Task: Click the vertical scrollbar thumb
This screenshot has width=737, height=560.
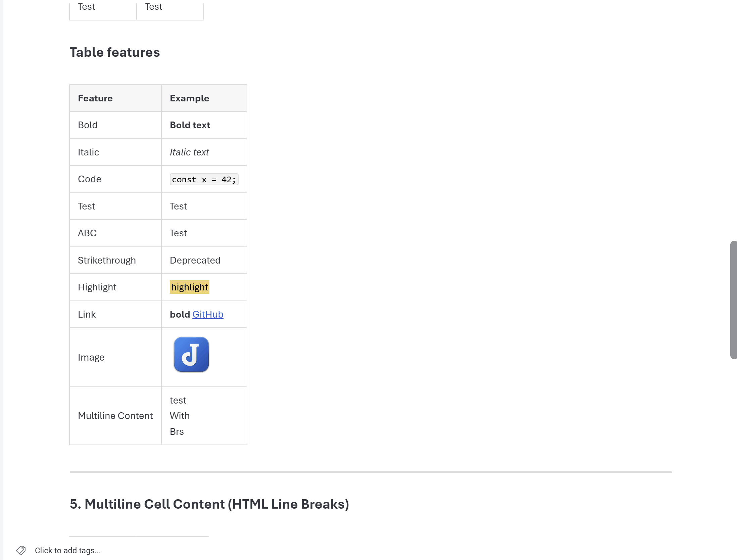Action: pos(733,299)
